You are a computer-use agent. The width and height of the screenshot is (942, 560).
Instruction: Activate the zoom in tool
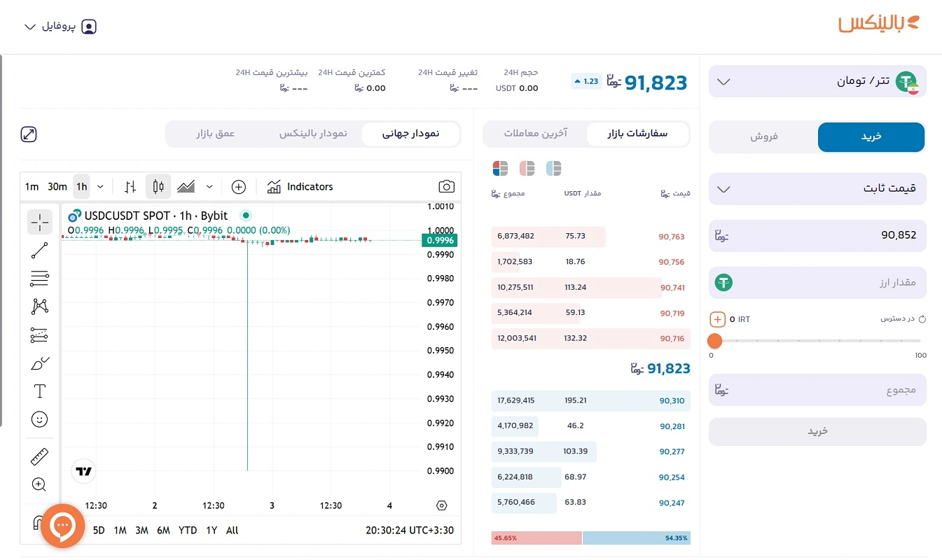[x=40, y=484]
